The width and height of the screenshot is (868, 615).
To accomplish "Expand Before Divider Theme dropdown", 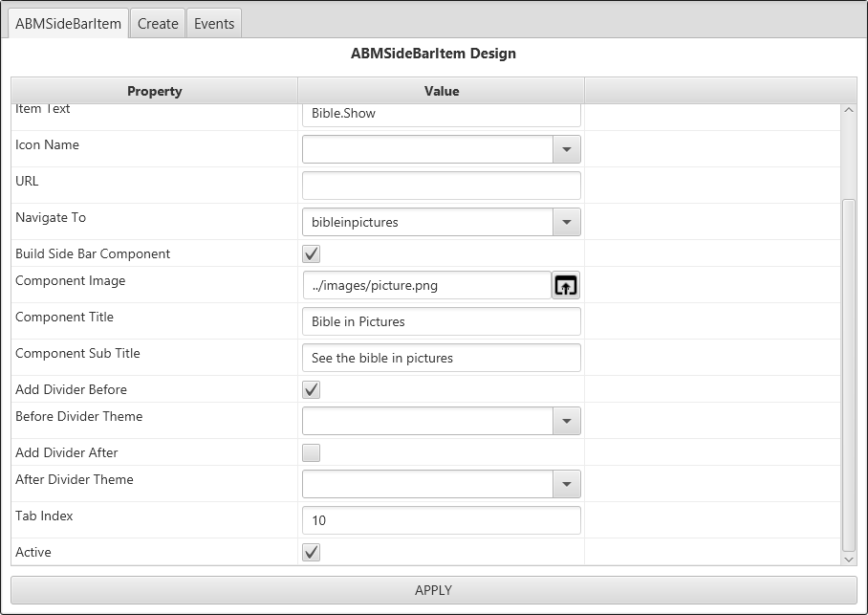I will tap(566, 421).
